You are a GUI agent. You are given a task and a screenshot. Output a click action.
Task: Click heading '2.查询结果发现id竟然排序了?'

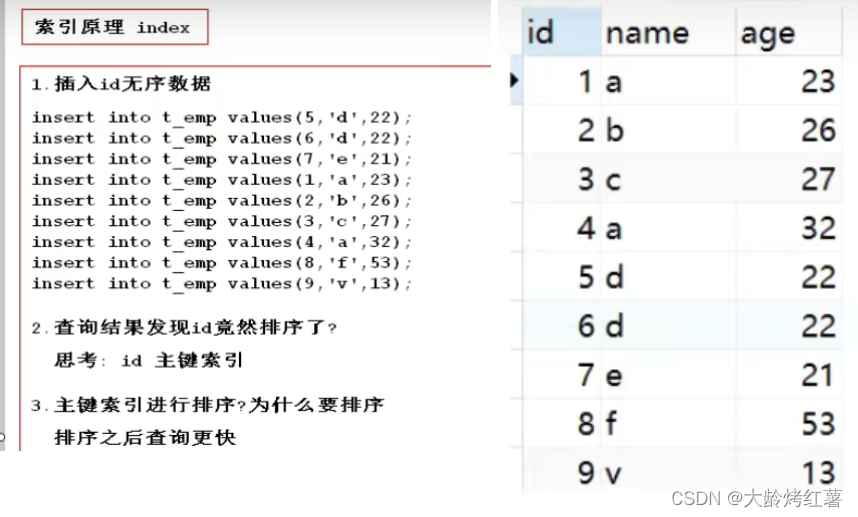coord(184,328)
